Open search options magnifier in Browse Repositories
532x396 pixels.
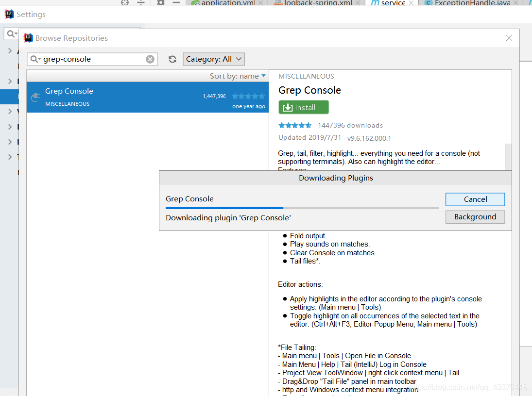click(35, 59)
